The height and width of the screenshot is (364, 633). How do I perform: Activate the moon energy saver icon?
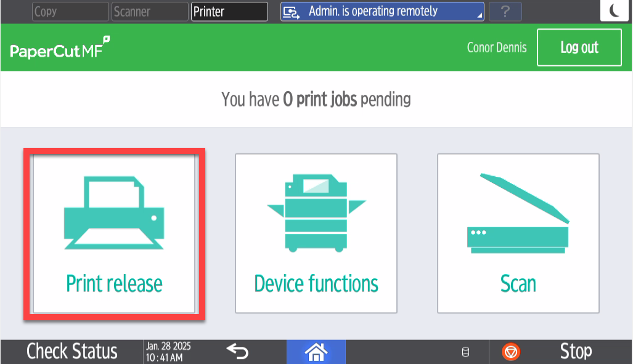point(615,10)
